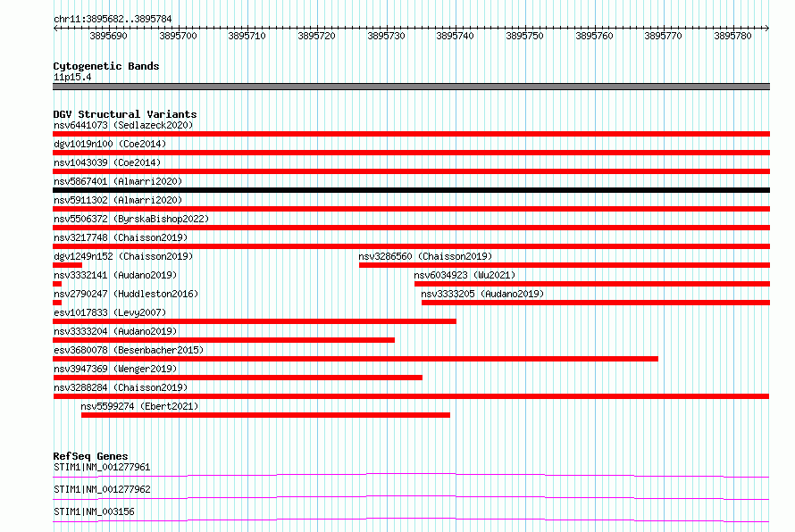Click the red bar under nsv3947369
The width and height of the screenshot is (795, 532).
point(238,378)
